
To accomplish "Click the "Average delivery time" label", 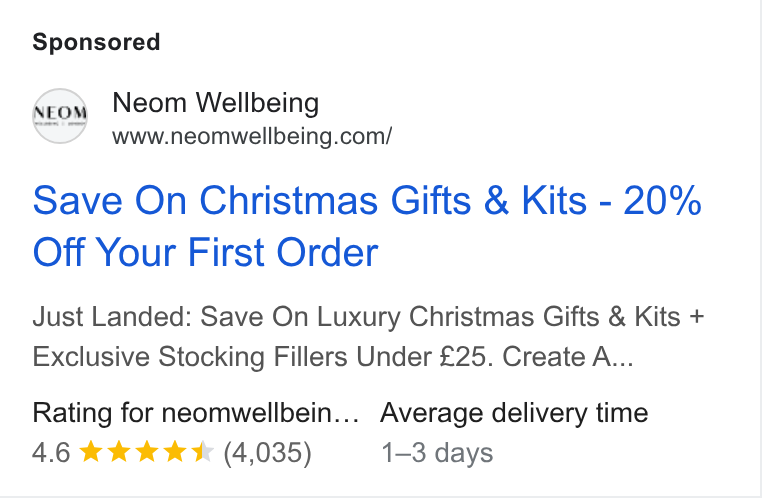I will 514,413.
